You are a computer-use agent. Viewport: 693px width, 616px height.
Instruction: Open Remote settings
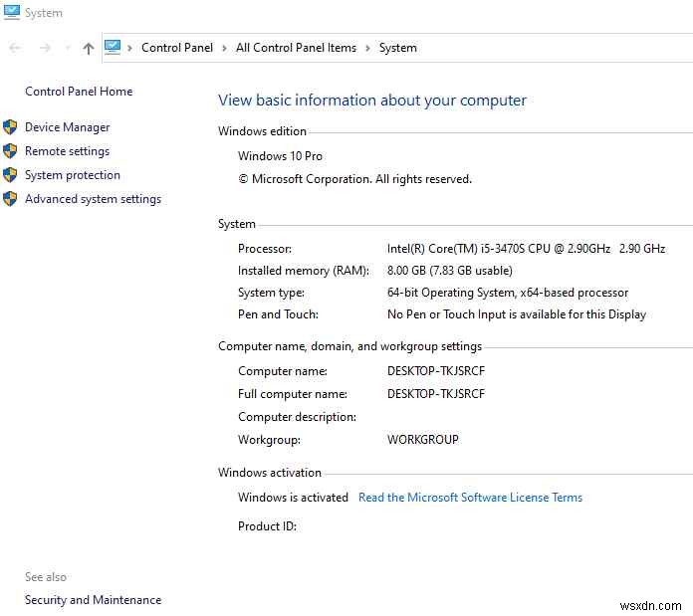(67, 151)
